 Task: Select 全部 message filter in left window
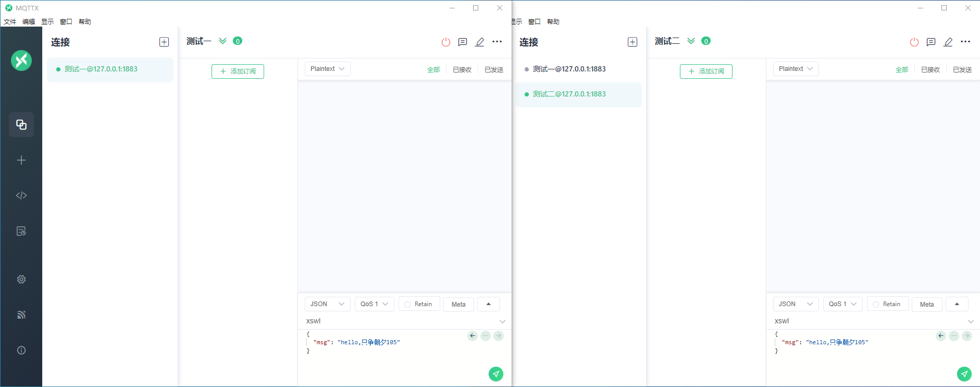click(433, 70)
